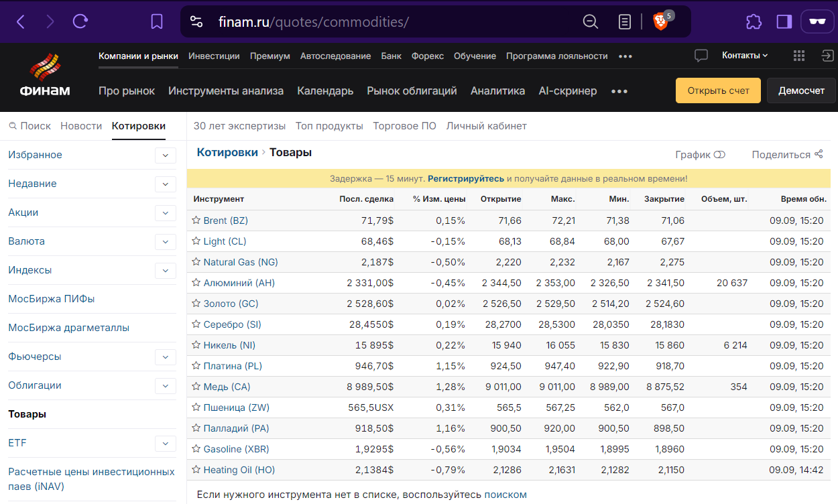
Task: Open the apps grid icon in header
Action: [x=798, y=56]
